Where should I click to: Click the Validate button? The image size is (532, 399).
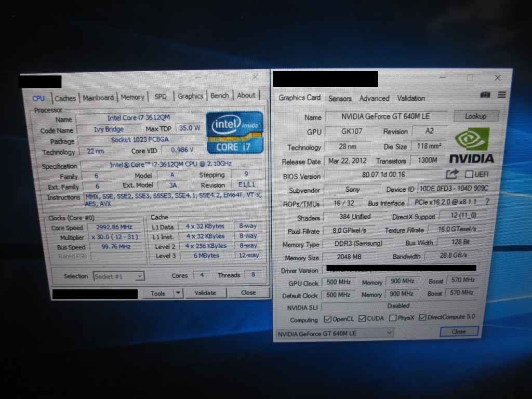point(205,292)
